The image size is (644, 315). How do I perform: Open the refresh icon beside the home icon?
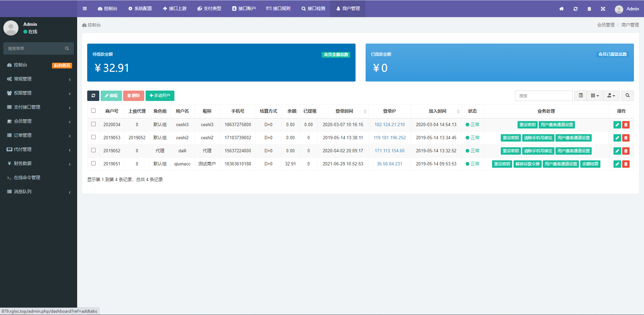click(576, 9)
